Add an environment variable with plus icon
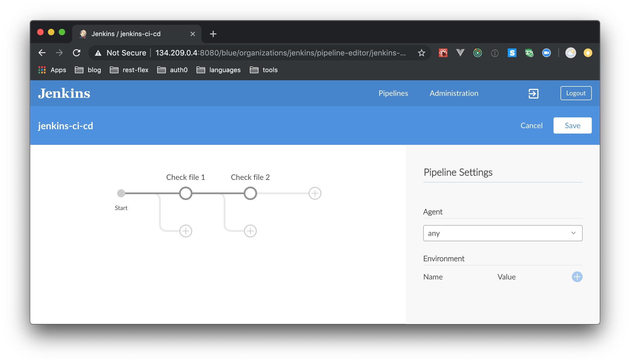Screen dimensions: 630x364 (x=577, y=277)
